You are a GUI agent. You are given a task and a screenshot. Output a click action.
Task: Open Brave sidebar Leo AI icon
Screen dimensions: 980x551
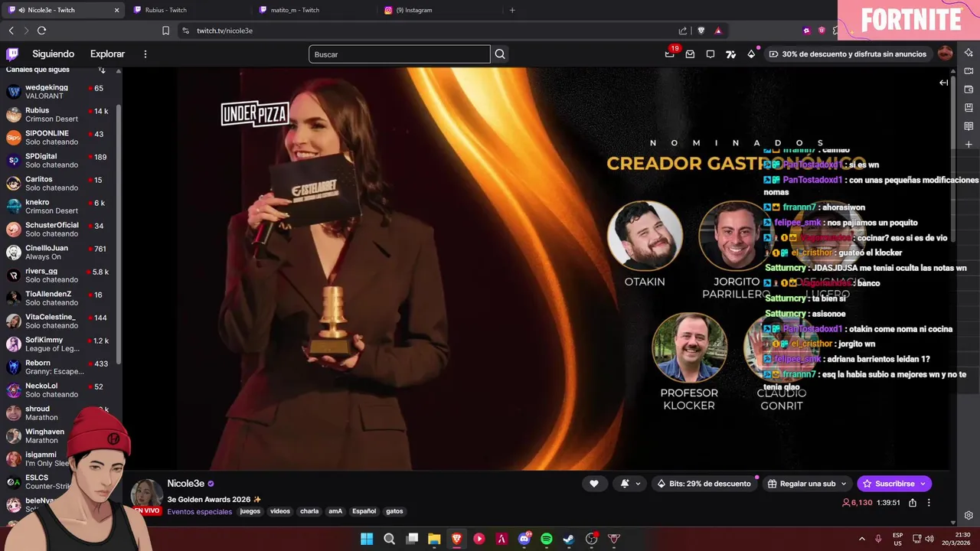pos(969,53)
